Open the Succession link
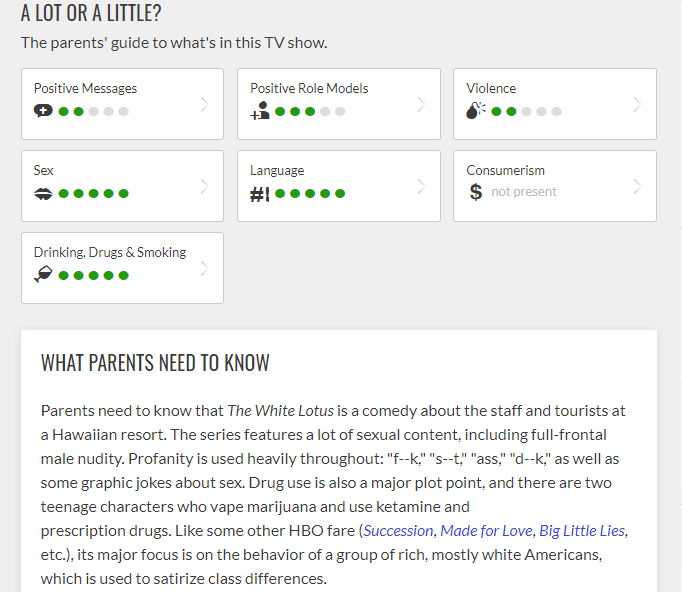 pyautogui.click(x=398, y=531)
